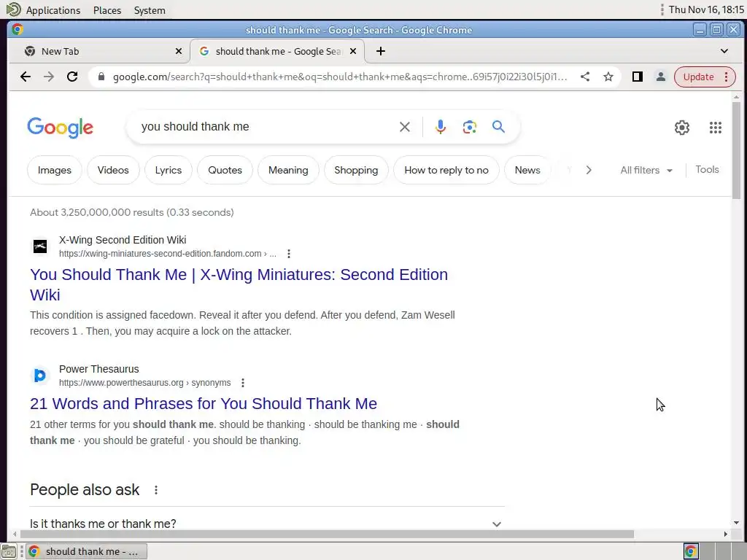Share this page from address bar

click(585, 77)
